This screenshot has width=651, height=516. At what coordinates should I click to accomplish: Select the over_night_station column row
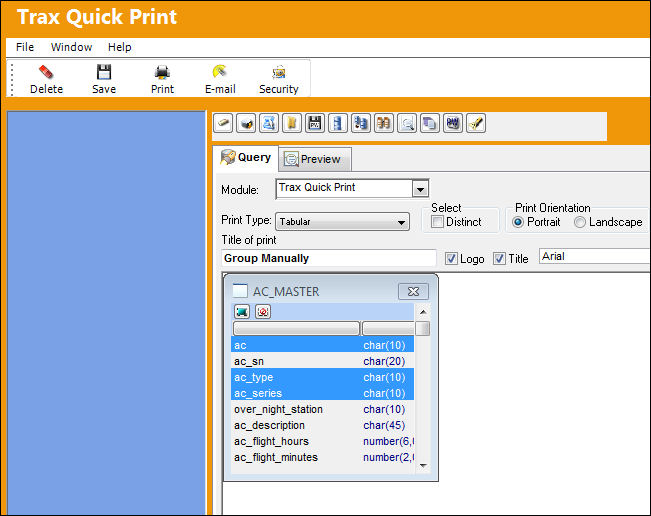(323, 409)
